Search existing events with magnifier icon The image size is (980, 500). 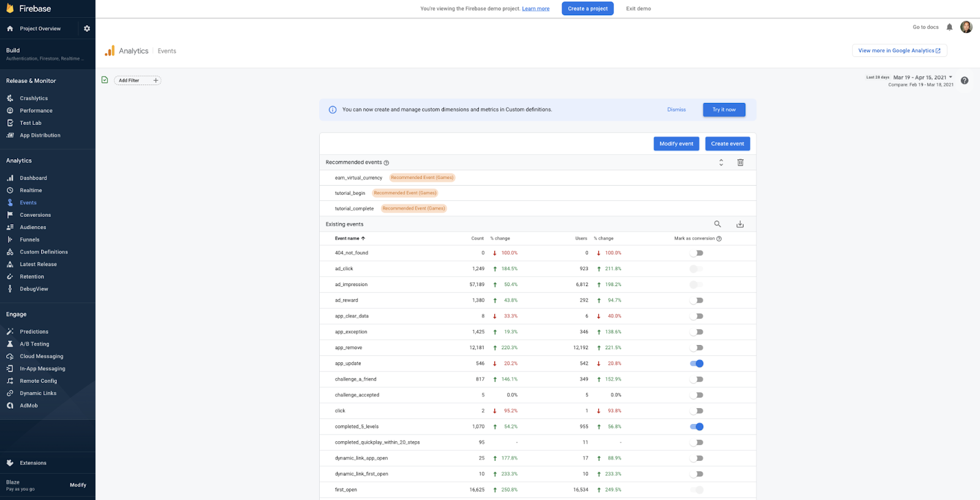point(718,224)
